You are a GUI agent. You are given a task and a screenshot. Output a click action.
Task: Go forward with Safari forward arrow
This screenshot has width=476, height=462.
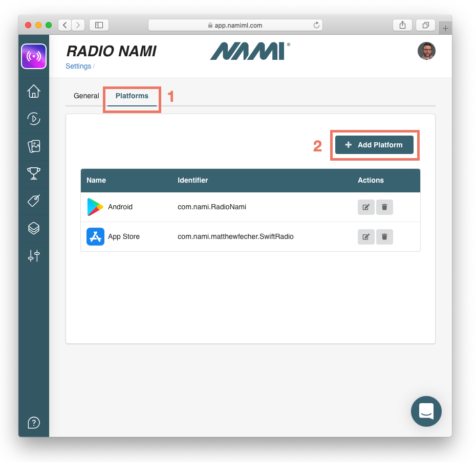click(78, 25)
